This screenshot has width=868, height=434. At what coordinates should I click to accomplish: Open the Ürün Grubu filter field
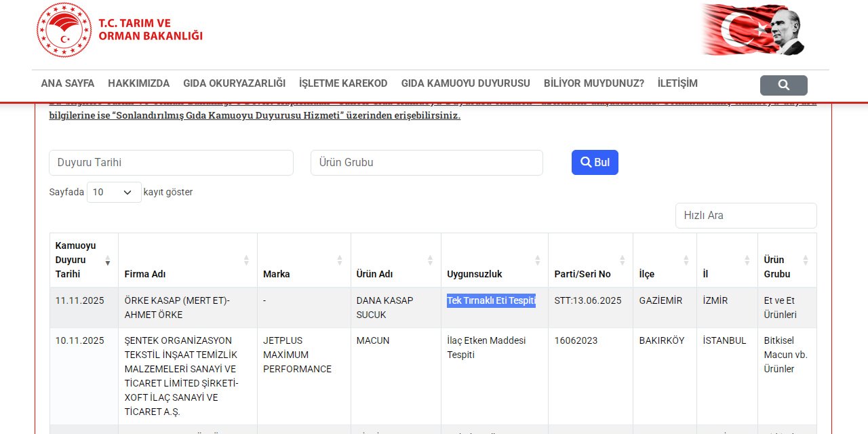[427, 163]
